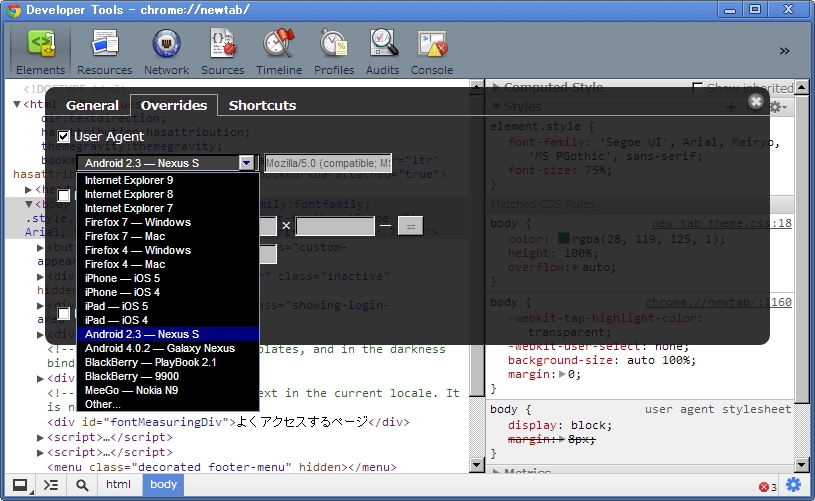Close the settings overlay

(756, 101)
